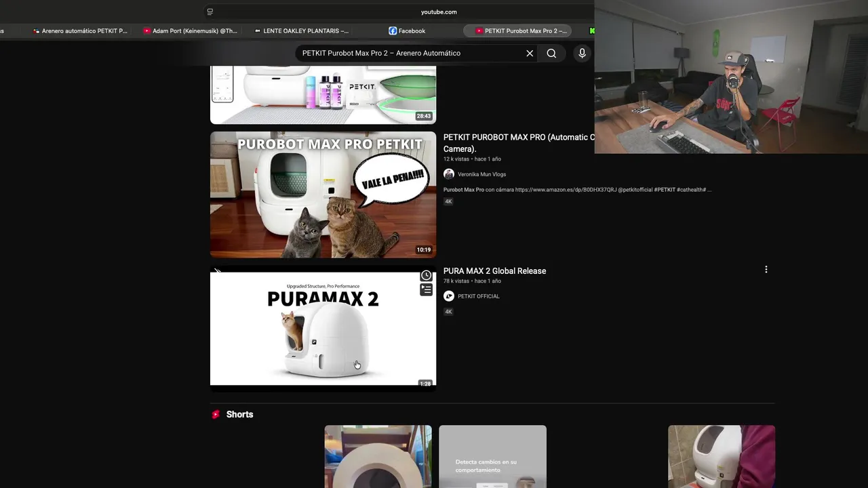Click the Shorts section heading
The height and width of the screenshot is (488, 868).
(239, 414)
